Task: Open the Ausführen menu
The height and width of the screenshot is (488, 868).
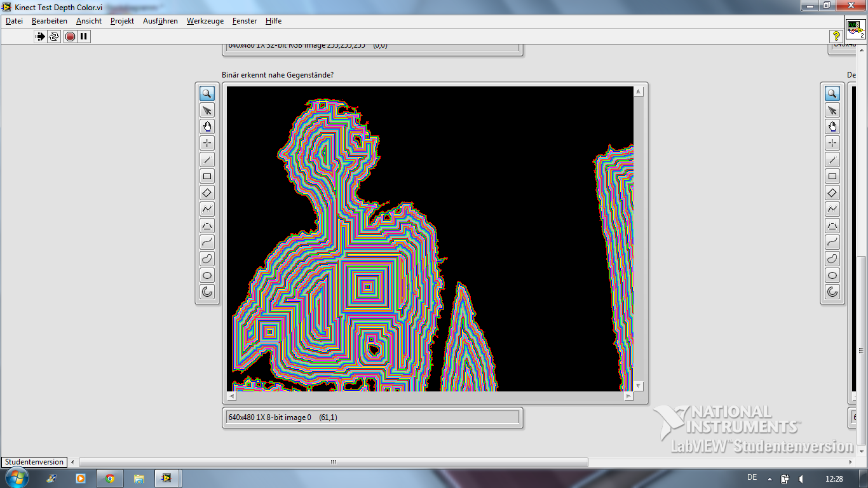Action: (160, 21)
